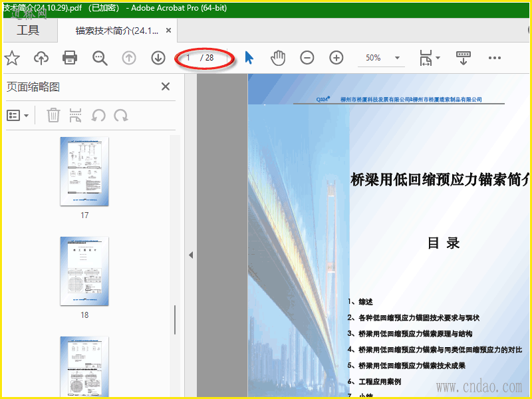This screenshot has height=399, width=532.
Task: Click the page number input field
Action: (189, 58)
